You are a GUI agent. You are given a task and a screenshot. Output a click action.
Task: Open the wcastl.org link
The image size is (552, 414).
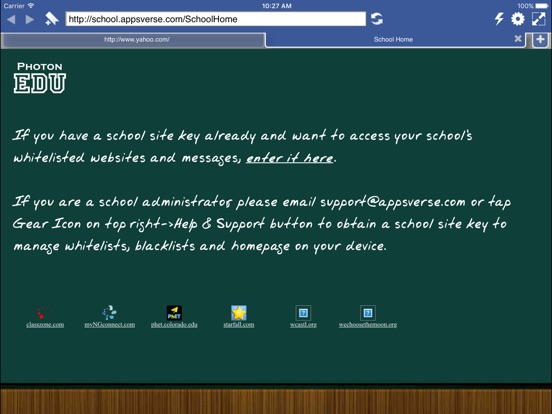[303, 325]
